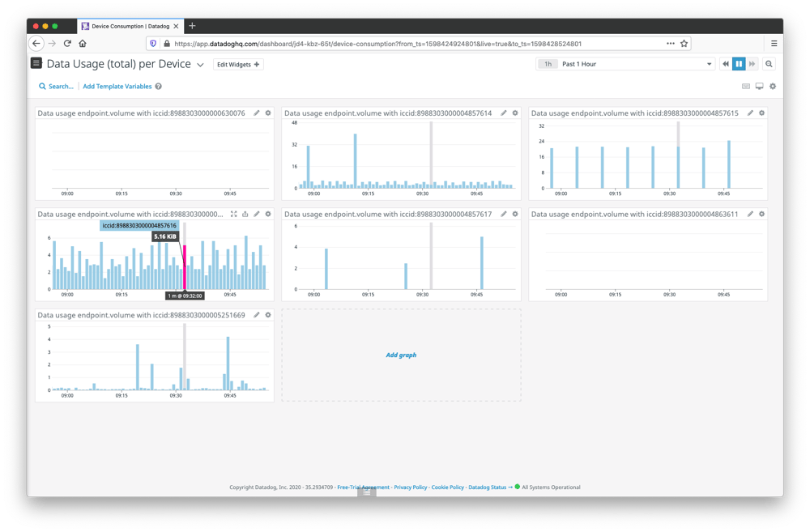Click the magnifier icon beside the time controls
This screenshot has height=532, width=810.
click(769, 64)
